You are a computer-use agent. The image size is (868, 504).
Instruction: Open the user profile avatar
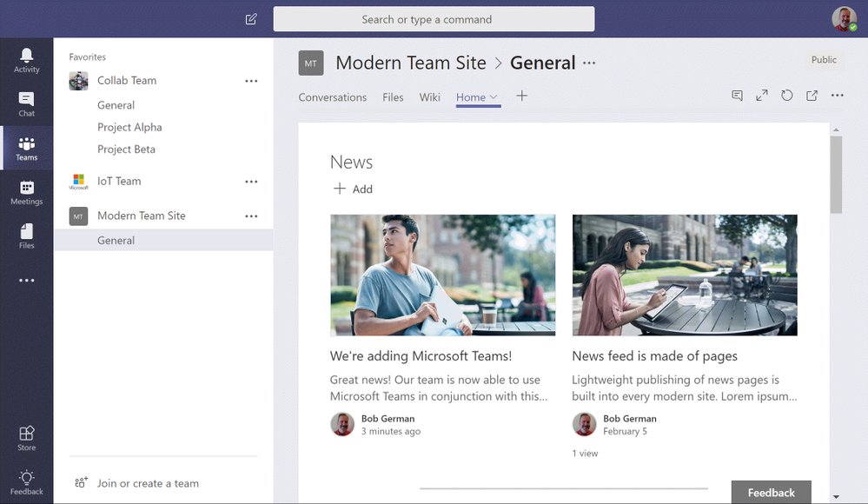pos(844,19)
